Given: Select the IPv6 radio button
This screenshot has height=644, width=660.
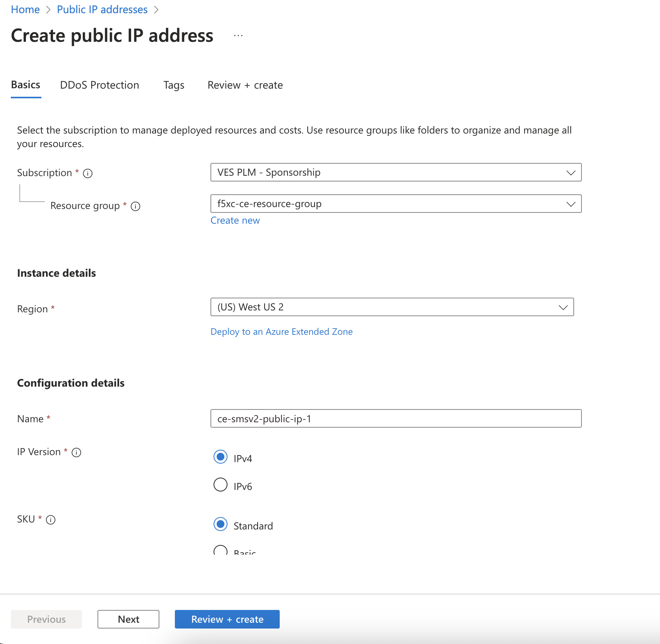Looking at the screenshot, I should [x=220, y=485].
